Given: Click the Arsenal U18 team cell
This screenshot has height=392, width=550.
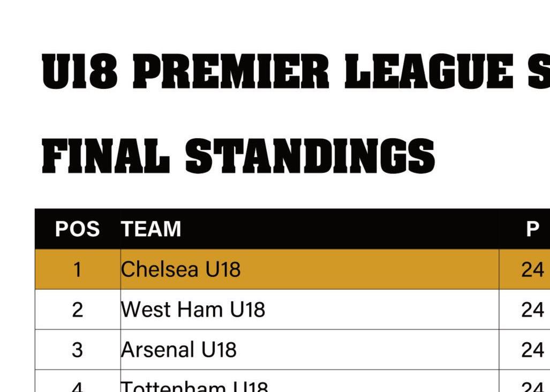Looking at the screenshot, I should point(179,350).
